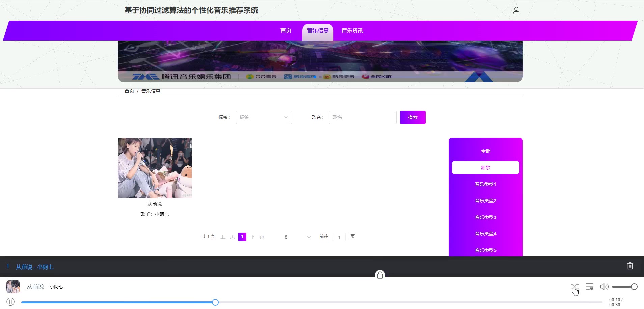Go to the 首页 navigation tab
644x309 pixels.
pos(286,30)
